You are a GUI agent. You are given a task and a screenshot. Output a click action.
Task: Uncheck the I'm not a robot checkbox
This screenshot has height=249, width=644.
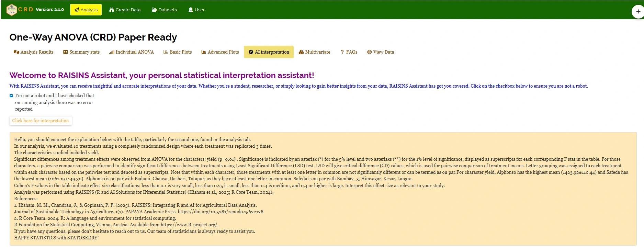[11, 96]
